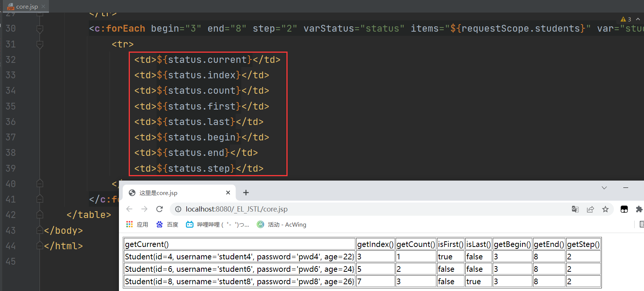
Task: Translate this page icon
Action: [575, 209]
